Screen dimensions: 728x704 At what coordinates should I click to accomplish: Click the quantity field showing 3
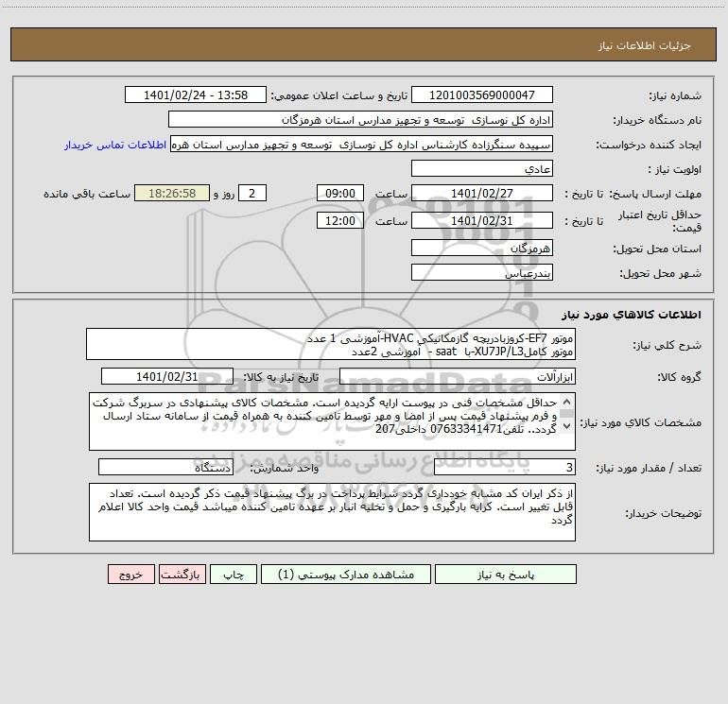coord(505,468)
